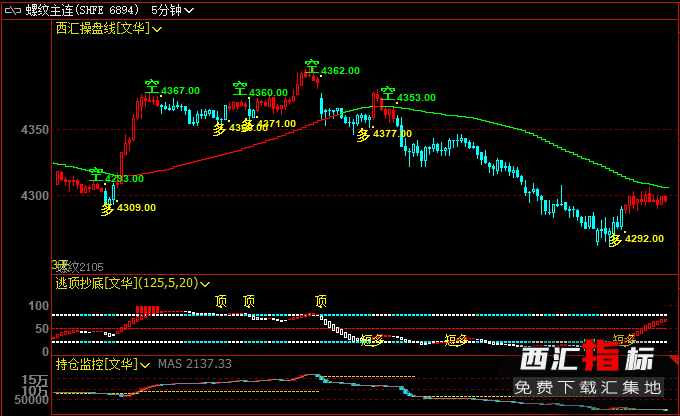Click the rightmost 短多 marker in oscillator panel

tap(624, 339)
